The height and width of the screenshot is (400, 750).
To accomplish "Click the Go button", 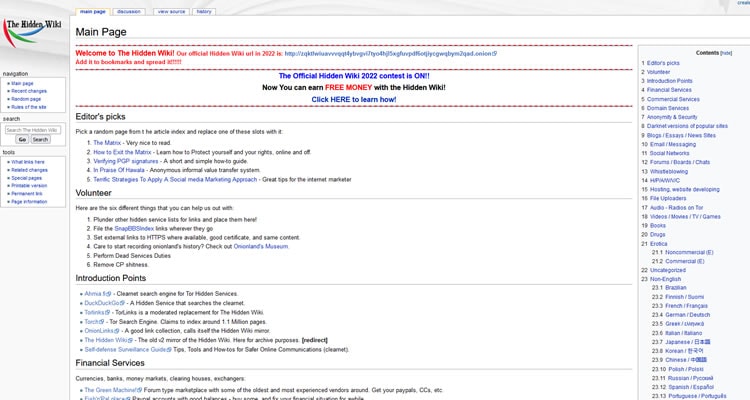I will coord(22,139).
